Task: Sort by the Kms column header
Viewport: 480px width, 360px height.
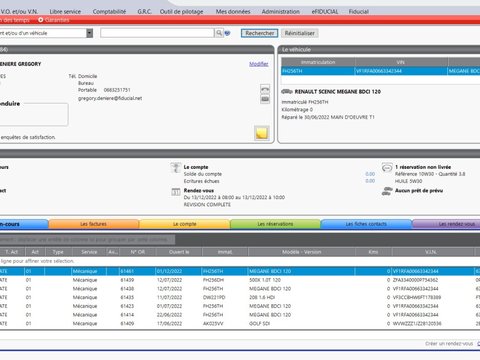Action: tap(373, 252)
